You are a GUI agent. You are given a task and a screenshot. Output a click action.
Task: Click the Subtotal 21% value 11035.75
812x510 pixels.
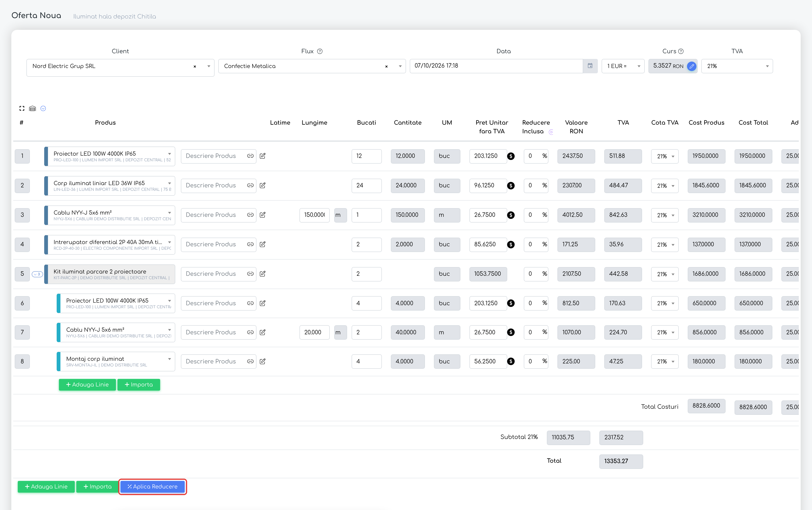pyautogui.click(x=568, y=437)
